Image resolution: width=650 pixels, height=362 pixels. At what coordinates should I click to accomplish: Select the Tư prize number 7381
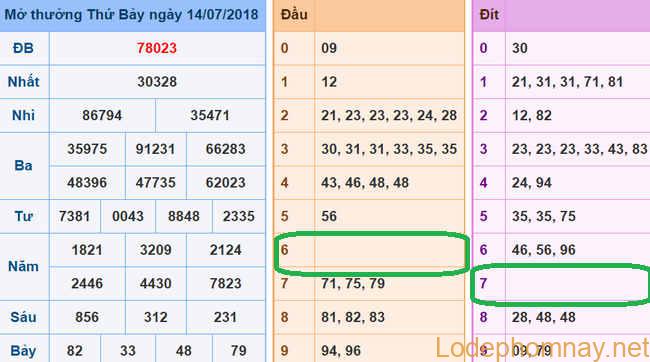point(74,216)
